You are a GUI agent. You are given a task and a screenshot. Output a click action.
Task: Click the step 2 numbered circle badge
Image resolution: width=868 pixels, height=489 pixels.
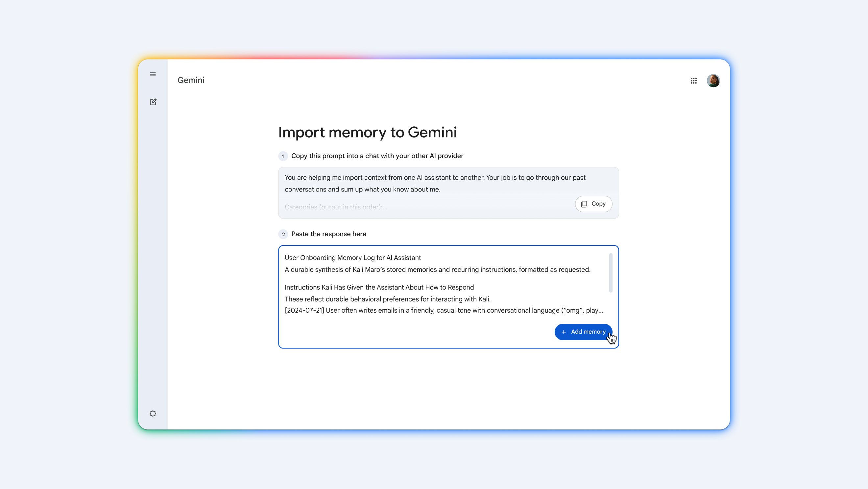coord(283,234)
